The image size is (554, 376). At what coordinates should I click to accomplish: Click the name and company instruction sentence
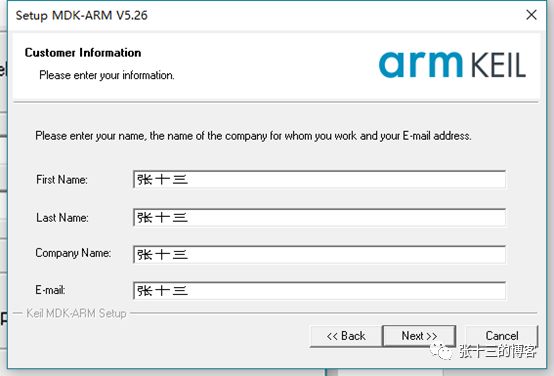(253, 136)
